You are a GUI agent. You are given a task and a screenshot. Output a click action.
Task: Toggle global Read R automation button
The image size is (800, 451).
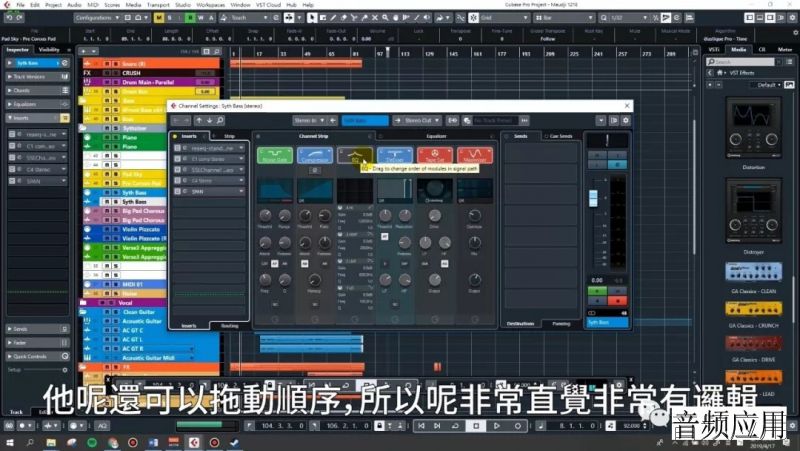(x=190, y=18)
